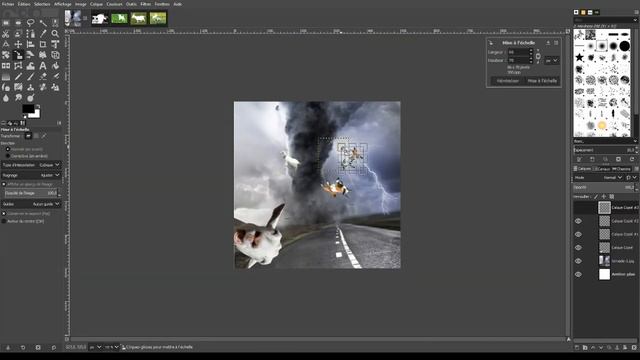Screen dimensions: 640x360
Task: Adjust the Opacité de l'image slider
Action: [31, 193]
